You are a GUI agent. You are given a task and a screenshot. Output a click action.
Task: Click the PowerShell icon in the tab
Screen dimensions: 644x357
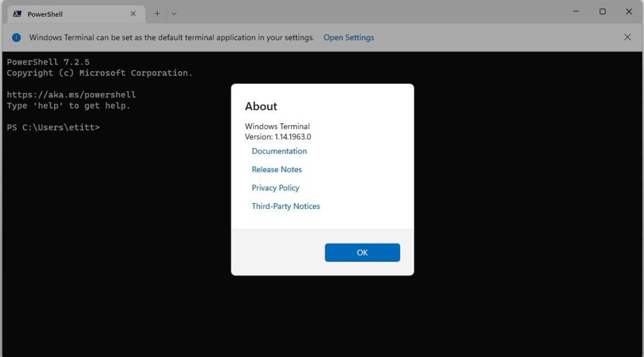17,14
